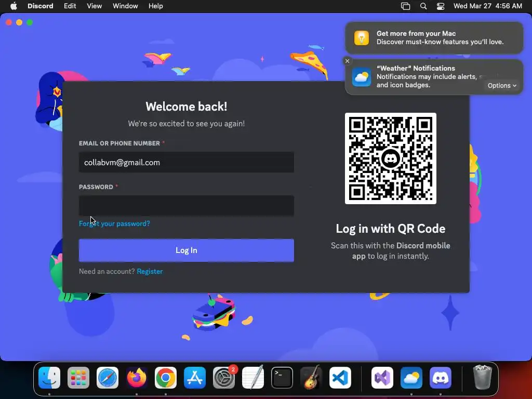
Task: Click the Forgot your password link
Action: [114, 223]
